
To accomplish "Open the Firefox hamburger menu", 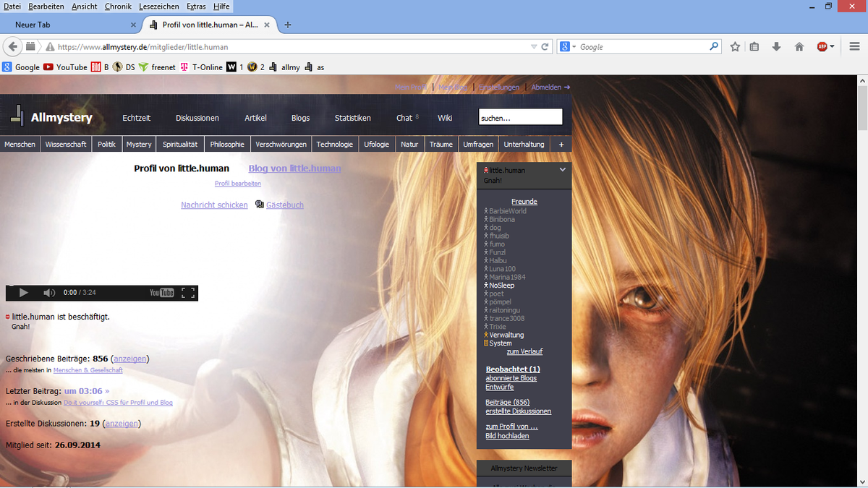I will click(x=854, y=46).
